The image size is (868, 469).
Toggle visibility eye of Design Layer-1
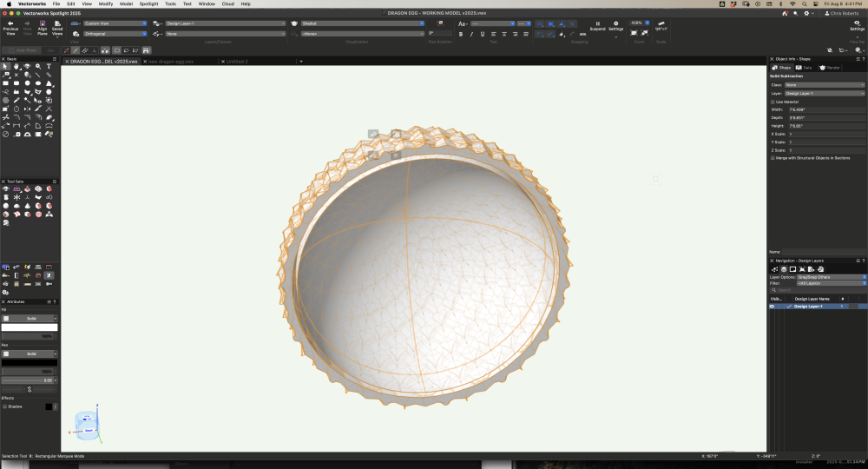click(x=772, y=307)
